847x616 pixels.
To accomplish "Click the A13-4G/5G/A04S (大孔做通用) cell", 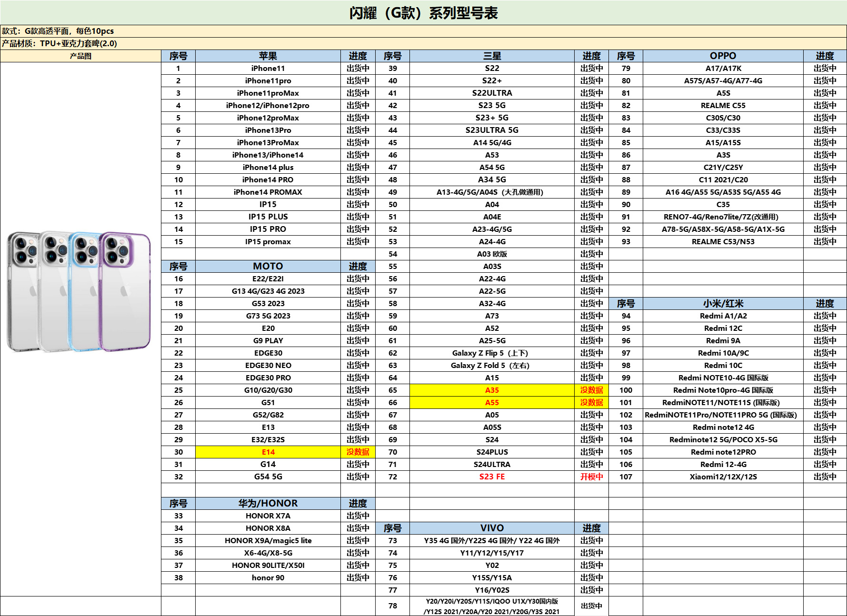I will [492, 192].
